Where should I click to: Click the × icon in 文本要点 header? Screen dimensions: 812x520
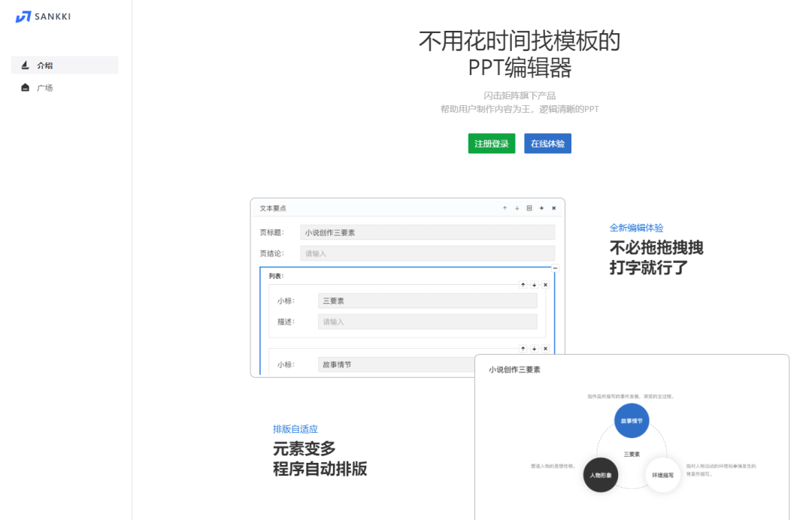click(553, 208)
